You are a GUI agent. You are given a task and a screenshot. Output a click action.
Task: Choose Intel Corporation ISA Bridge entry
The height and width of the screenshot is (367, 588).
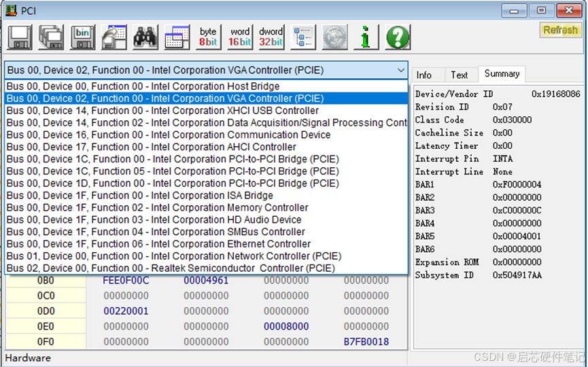pos(206,195)
